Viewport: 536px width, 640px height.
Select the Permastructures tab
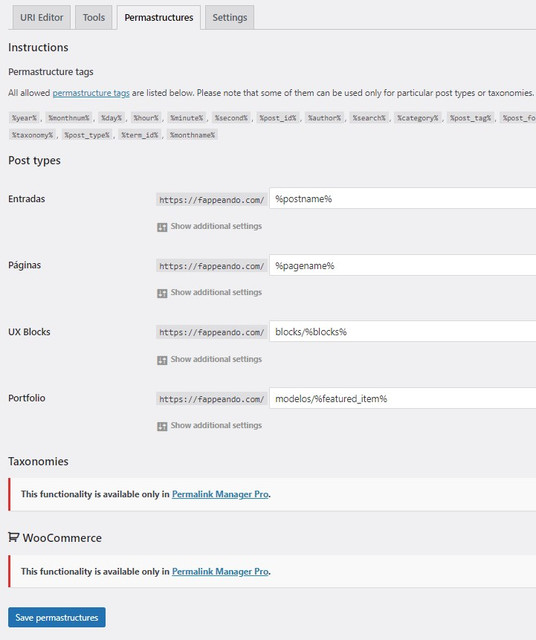pyautogui.click(x=159, y=18)
